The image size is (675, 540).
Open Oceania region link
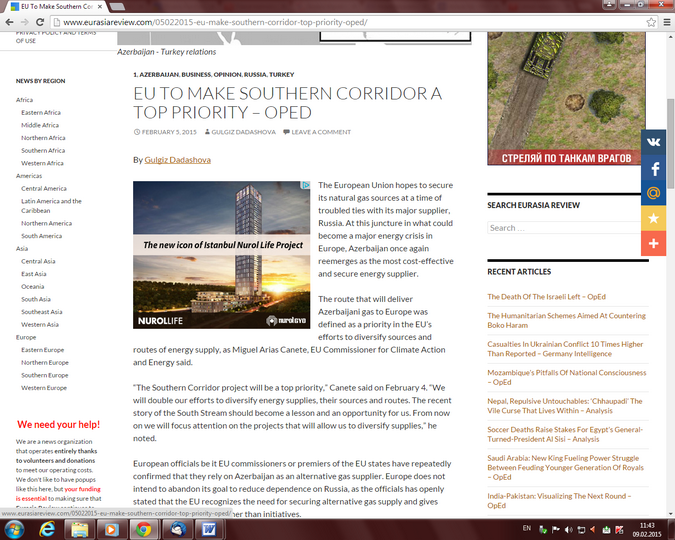(33, 286)
